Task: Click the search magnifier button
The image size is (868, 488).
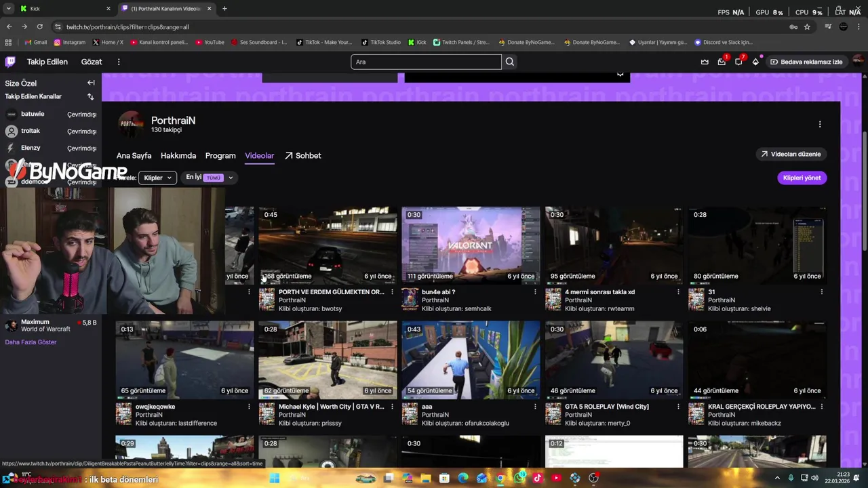Action: pos(510,62)
